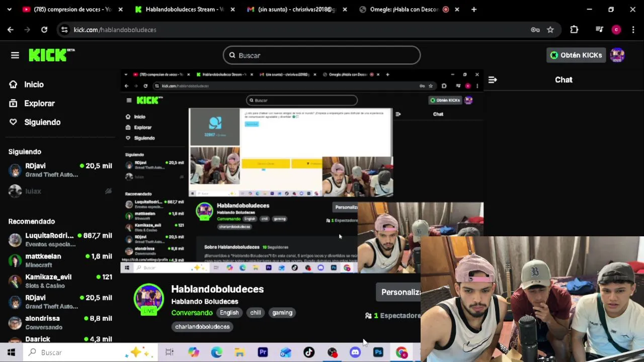Open followed channel RDjavi with 20,5 mil
This screenshot has height=362, width=644.
coord(60,170)
